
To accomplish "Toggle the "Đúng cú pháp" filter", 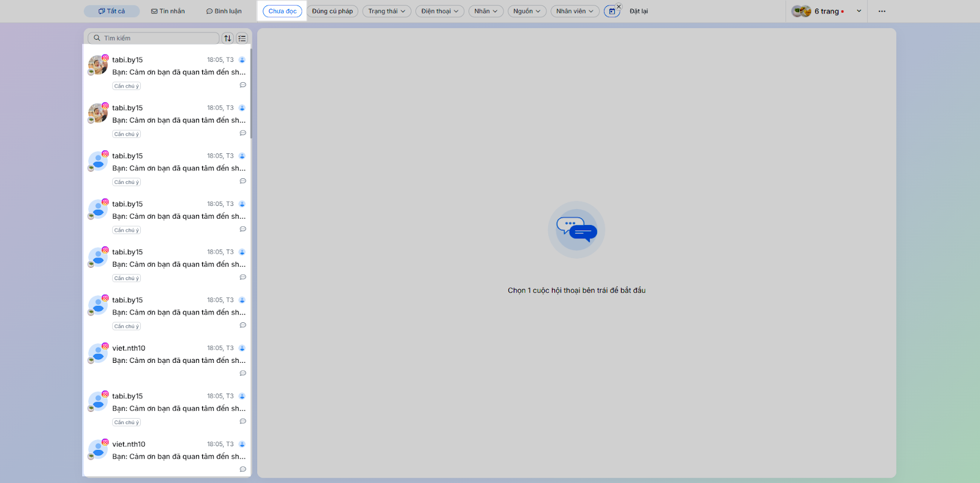I will pyautogui.click(x=333, y=11).
